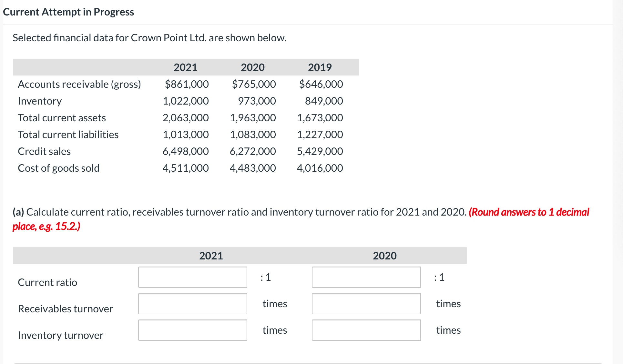
Task: Click the 2021 Receivables turnover input box
Action: 192,304
